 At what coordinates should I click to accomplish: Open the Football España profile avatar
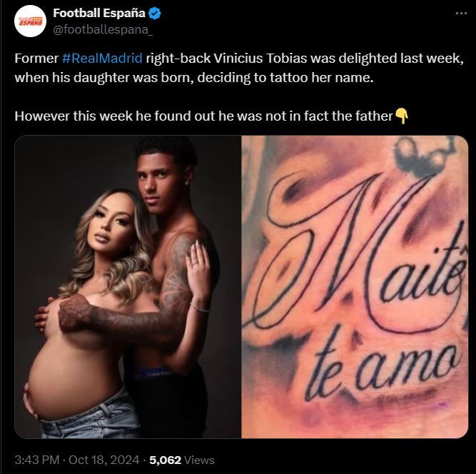31,21
